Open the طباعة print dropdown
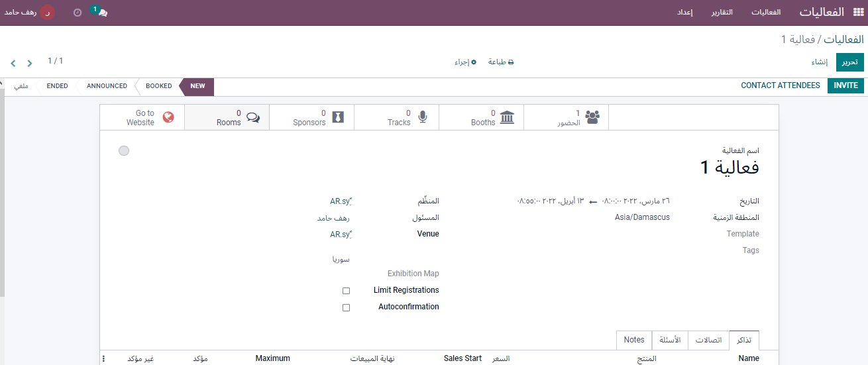The image size is (868, 365). point(501,62)
